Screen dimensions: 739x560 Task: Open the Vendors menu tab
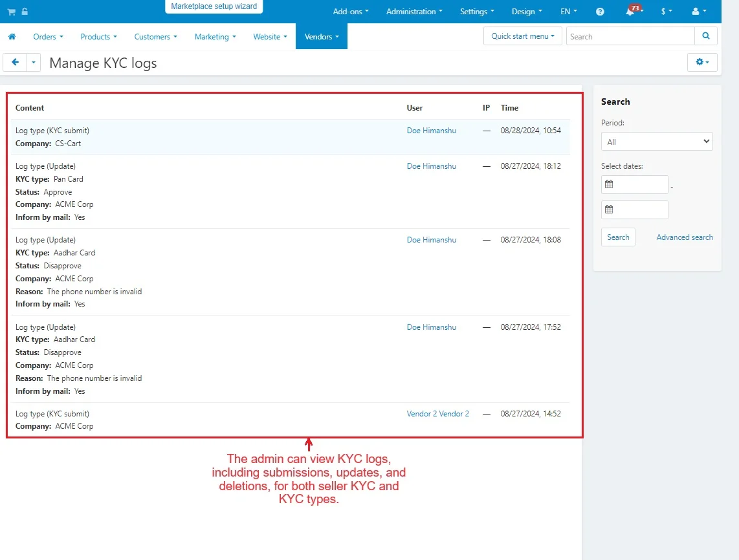click(x=322, y=37)
